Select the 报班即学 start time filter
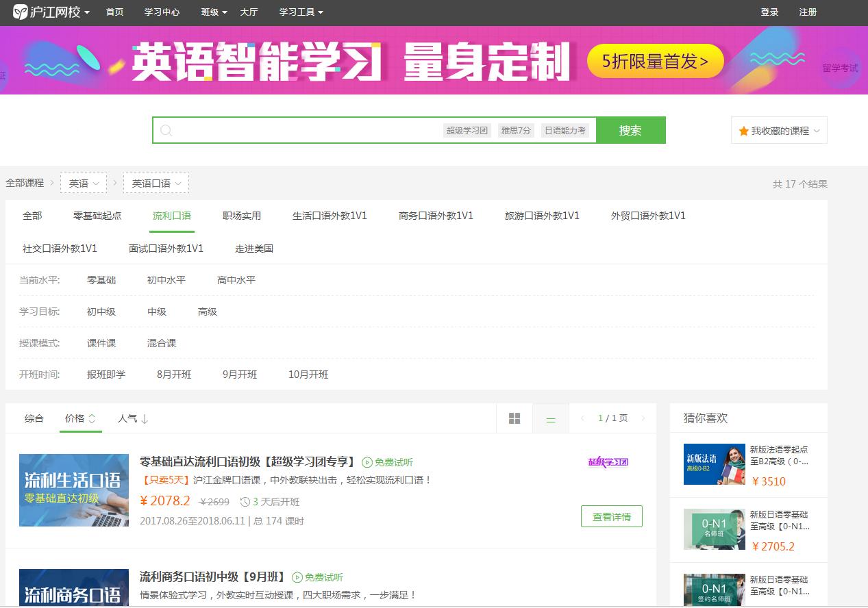Image resolution: width=868 pixels, height=608 pixels. (106, 375)
